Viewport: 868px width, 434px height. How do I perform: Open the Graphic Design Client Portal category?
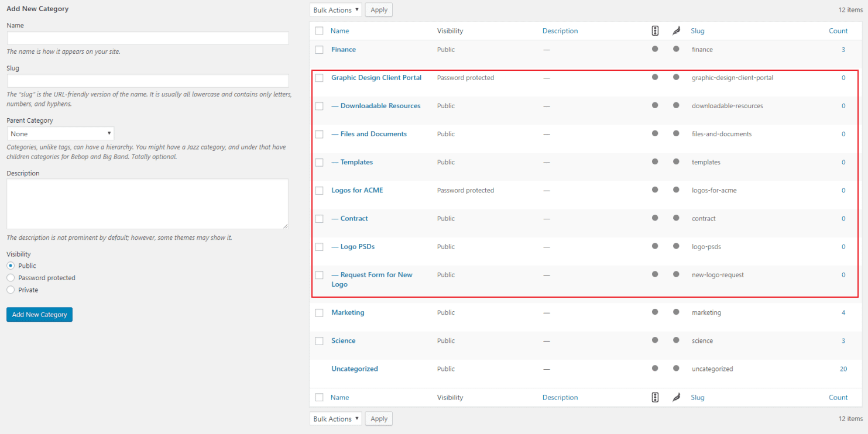376,77
